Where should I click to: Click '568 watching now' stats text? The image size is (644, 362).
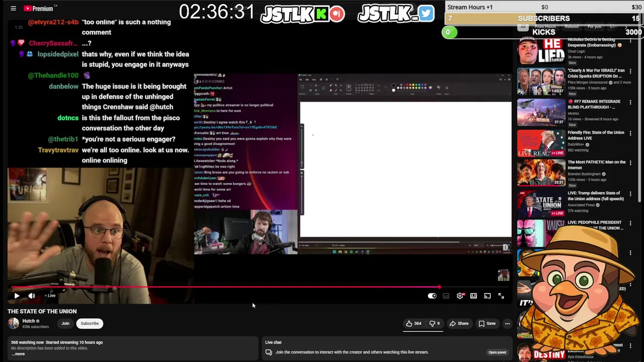[27, 342]
